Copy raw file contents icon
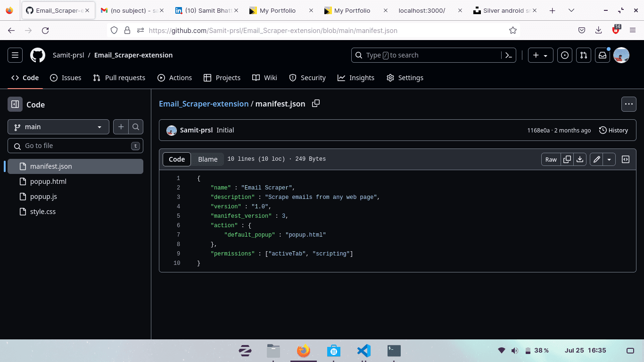Image resolution: width=644 pixels, height=362 pixels. click(x=567, y=159)
